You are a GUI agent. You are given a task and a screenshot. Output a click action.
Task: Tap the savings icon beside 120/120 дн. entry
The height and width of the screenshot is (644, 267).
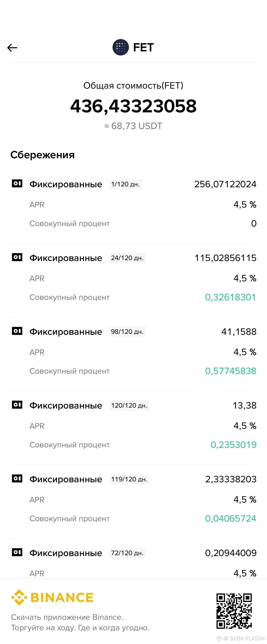tap(17, 405)
